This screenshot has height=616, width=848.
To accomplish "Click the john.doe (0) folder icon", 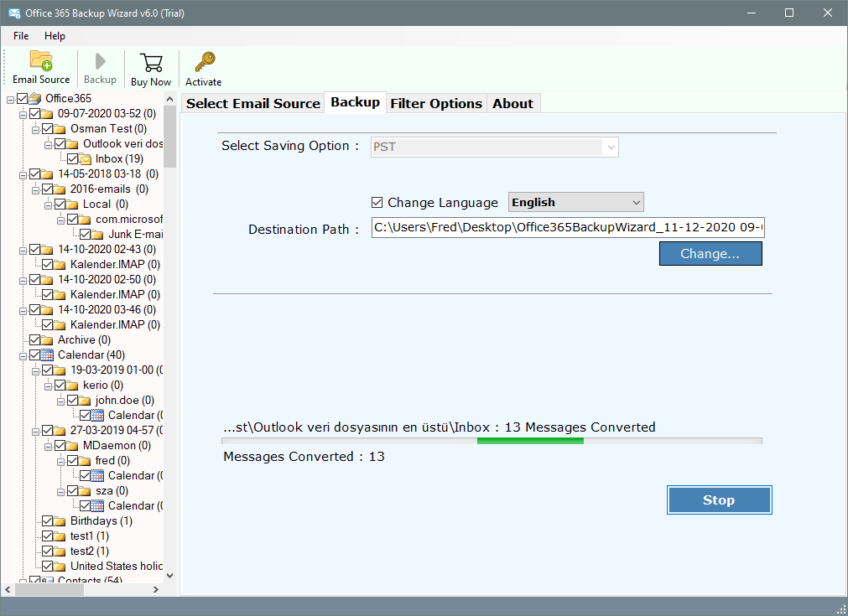I will (x=85, y=401).
